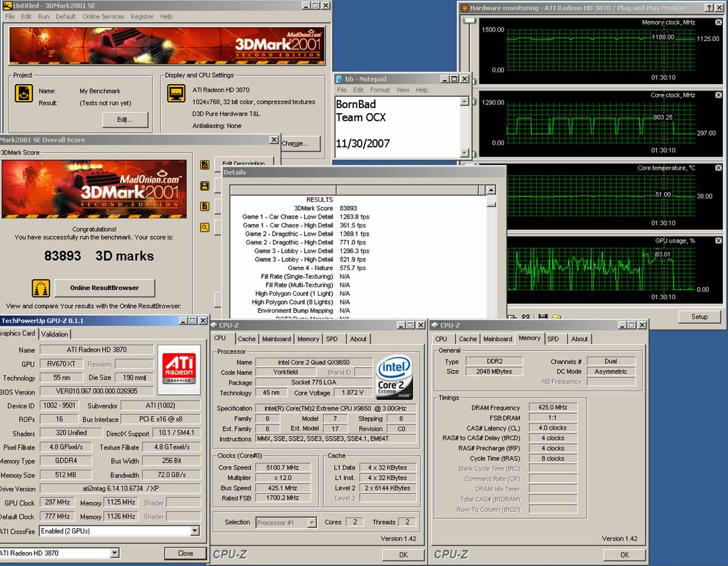Click the CAS# Latency value 4.0 clocks
Viewport: 728px width, 566px height.
(x=552, y=428)
